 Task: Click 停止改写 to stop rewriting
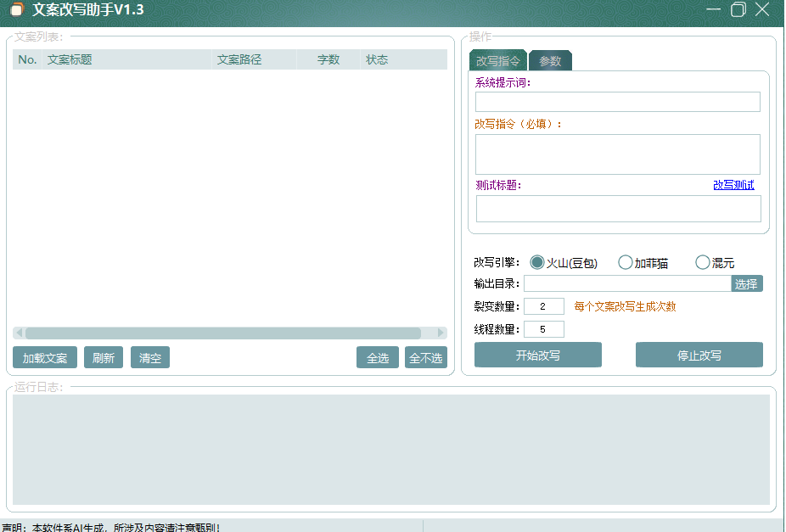click(x=699, y=354)
